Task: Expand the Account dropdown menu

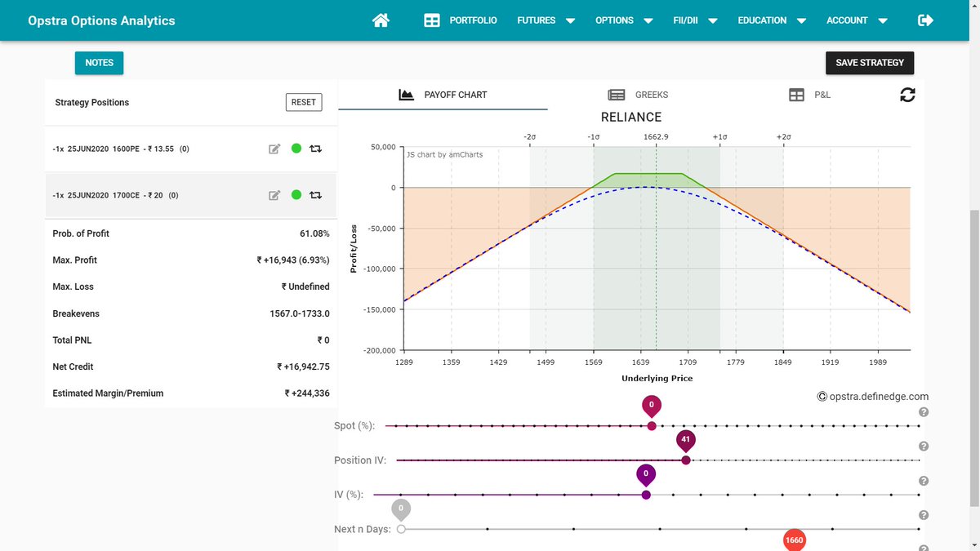Action: click(x=857, y=20)
